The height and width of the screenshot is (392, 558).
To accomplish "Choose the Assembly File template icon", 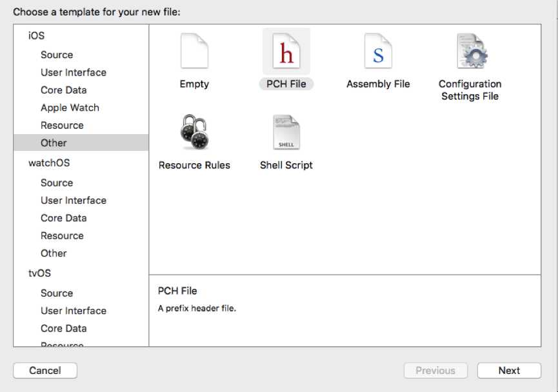I will 378,51.
